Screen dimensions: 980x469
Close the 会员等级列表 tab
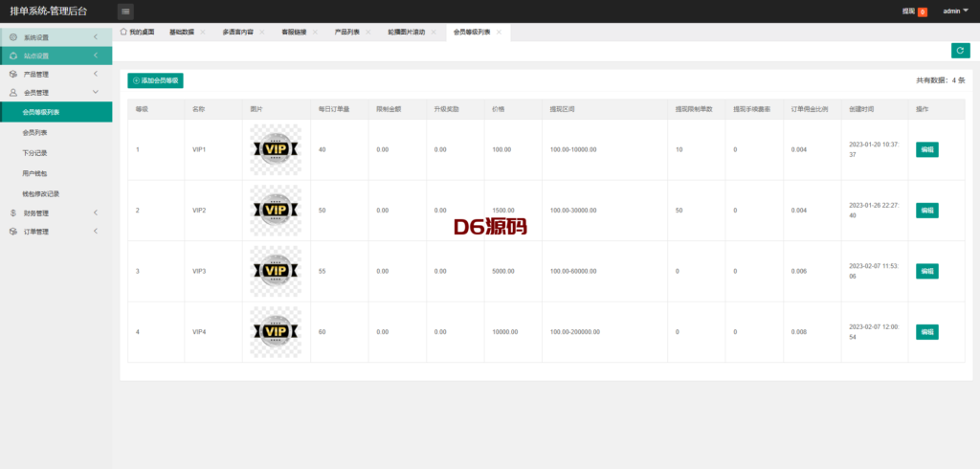click(x=499, y=32)
